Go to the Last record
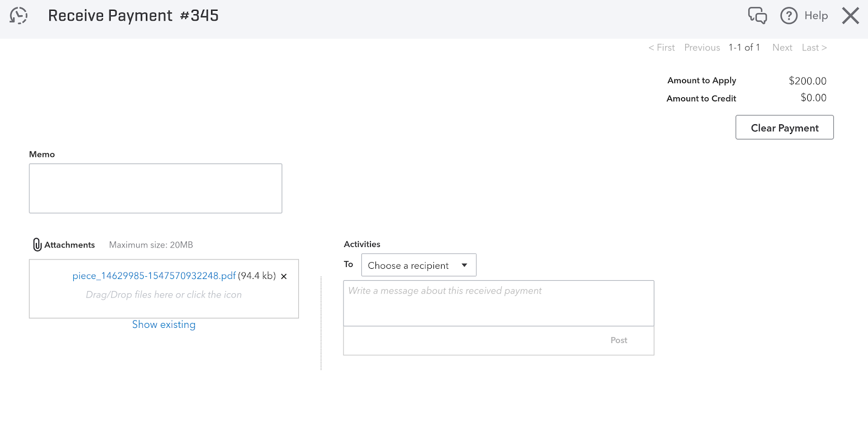The height and width of the screenshot is (437, 868). point(814,48)
